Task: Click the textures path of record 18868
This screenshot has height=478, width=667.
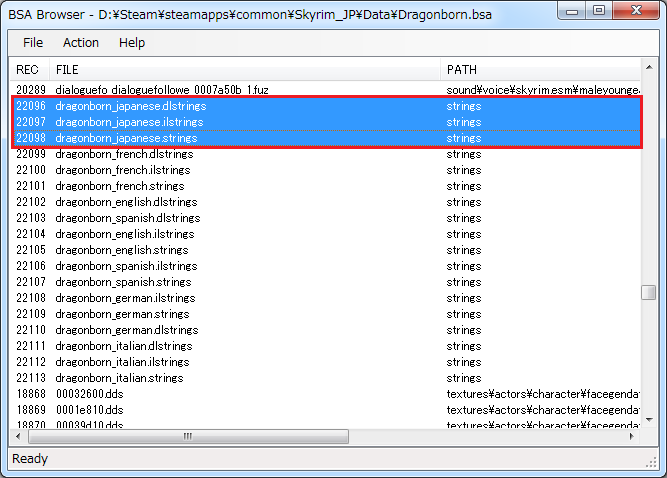Action: tap(543, 394)
